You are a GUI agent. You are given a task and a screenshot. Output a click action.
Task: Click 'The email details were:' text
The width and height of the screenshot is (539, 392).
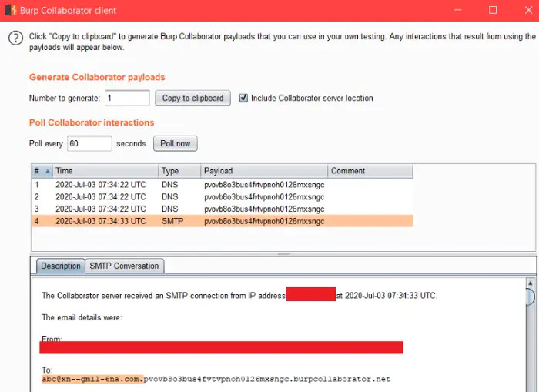coord(82,317)
